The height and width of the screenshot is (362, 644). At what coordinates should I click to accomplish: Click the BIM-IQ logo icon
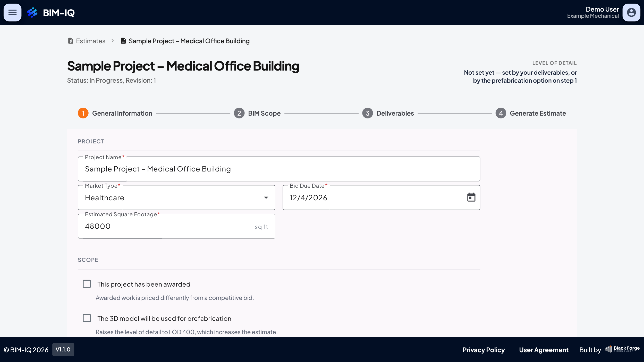pos(32,12)
